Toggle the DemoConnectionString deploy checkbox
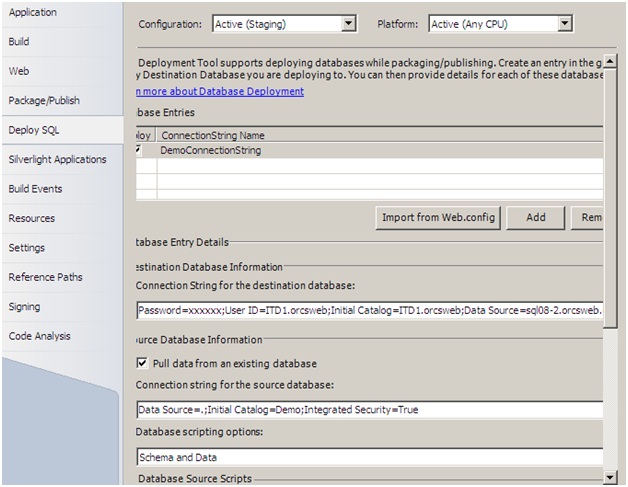The image size is (628, 487). [138, 150]
